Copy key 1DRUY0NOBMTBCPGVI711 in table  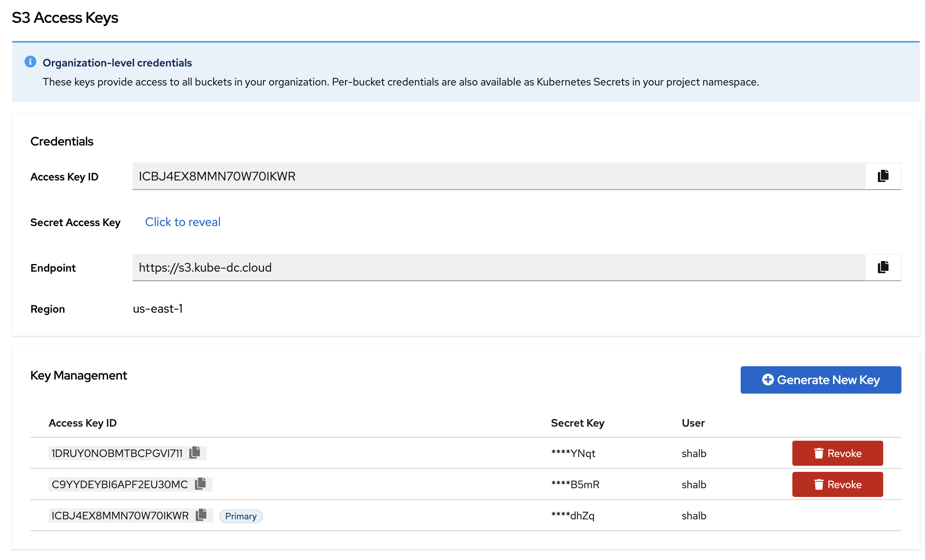click(x=195, y=452)
